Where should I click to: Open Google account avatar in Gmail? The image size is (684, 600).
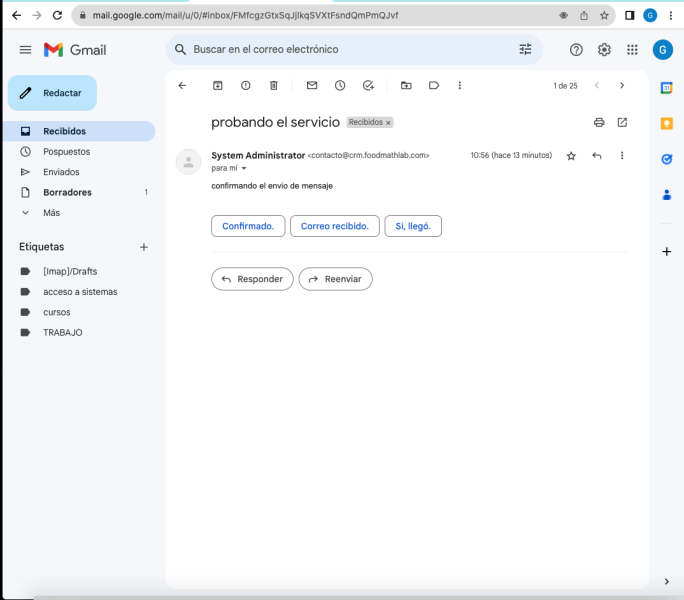(x=662, y=50)
